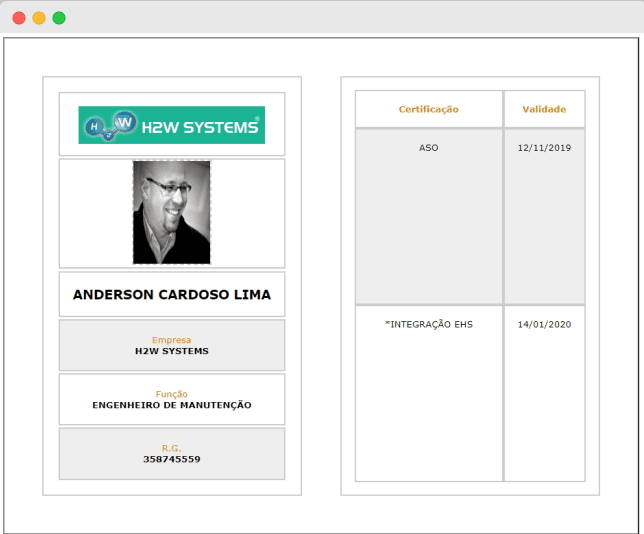Select the ASO certification cell
Image resolution: width=644 pixels, height=534 pixels.
tap(429, 216)
